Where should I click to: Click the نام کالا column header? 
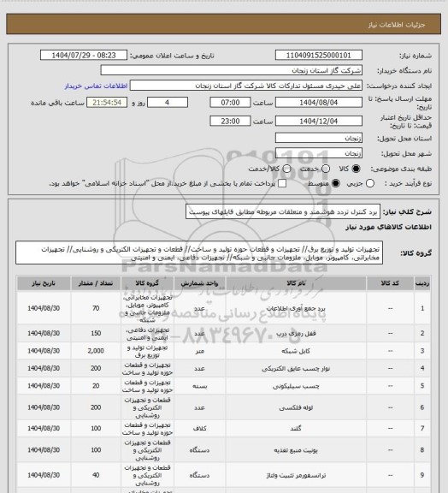(x=296, y=283)
